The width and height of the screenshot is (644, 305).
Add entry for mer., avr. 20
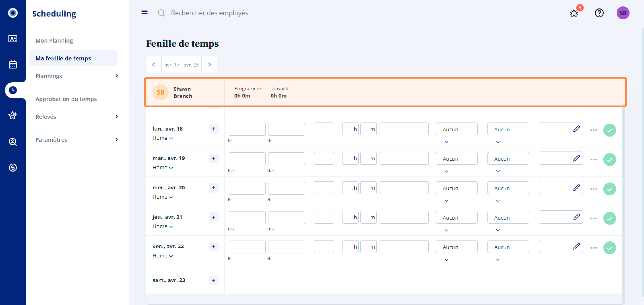[x=214, y=188]
